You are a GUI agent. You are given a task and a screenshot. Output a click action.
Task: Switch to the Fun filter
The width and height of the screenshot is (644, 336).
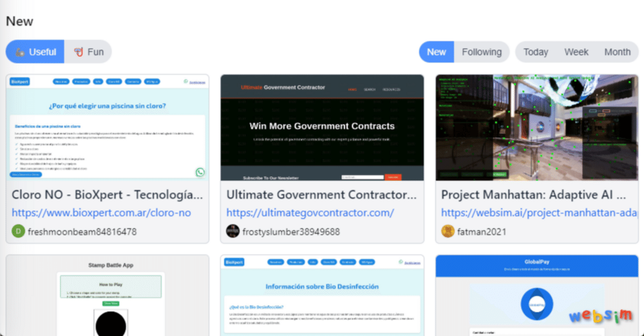89,51
